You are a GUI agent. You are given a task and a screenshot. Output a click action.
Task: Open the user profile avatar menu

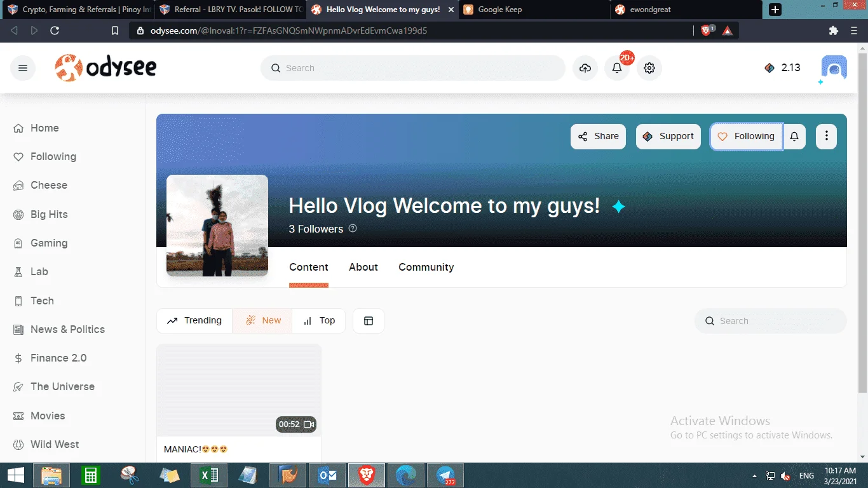tap(834, 68)
